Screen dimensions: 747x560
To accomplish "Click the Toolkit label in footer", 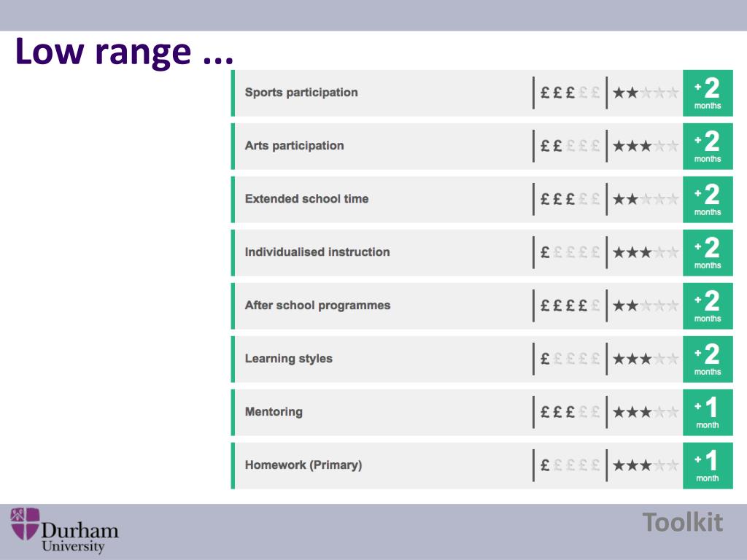I will tap(682, 522).
